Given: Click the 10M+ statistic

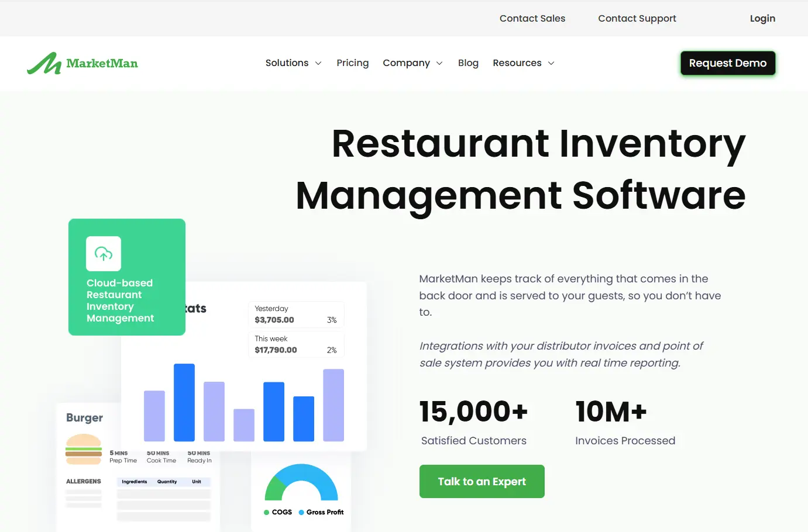Looking at the screenshot, I should tap(611, 411).
